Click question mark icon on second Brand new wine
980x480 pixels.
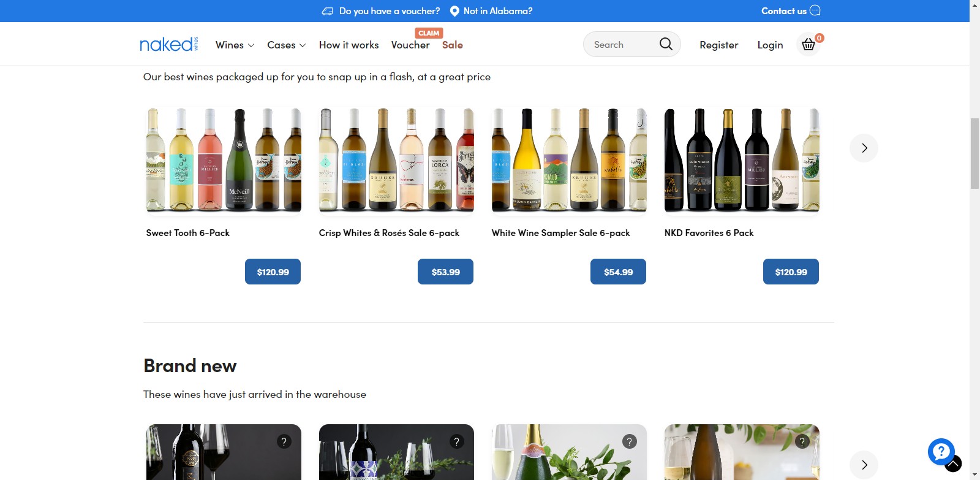tap(456, 441)
